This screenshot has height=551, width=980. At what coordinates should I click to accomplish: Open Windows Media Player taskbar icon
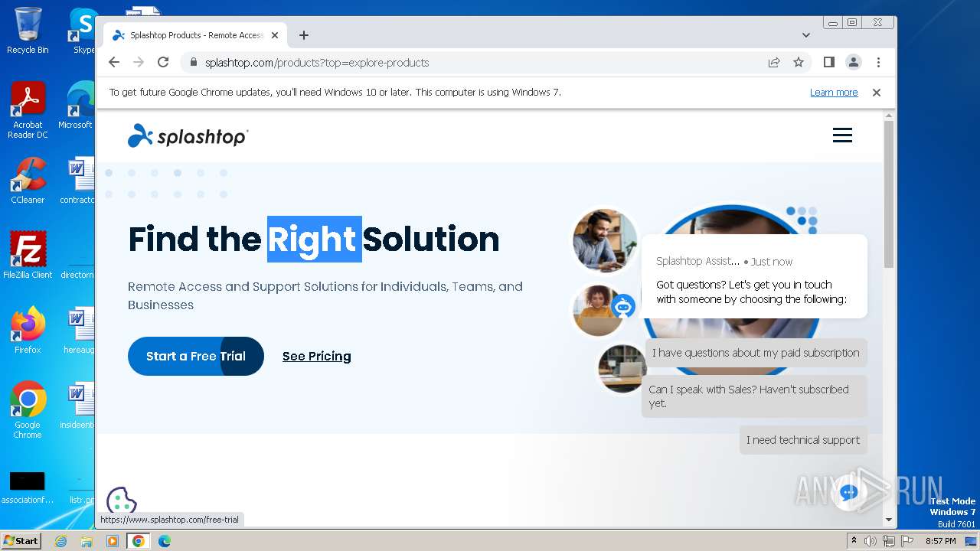click(x=113, y=541)
